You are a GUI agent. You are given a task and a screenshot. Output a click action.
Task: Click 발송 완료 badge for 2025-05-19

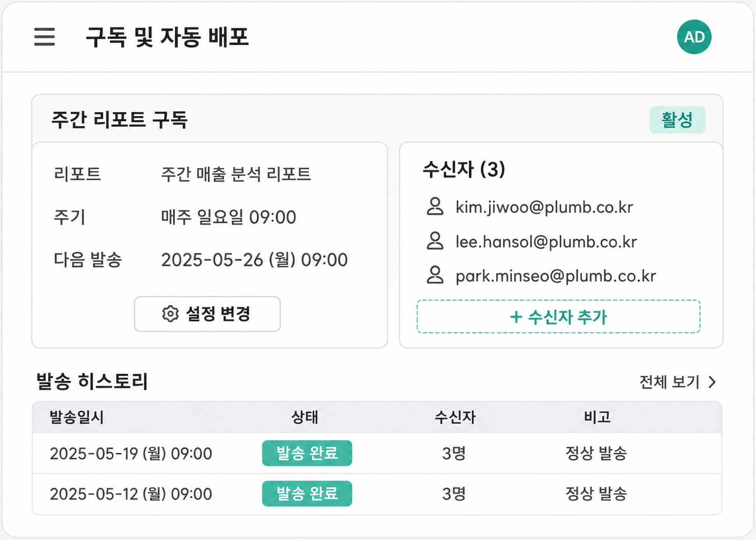click(307, 453)
